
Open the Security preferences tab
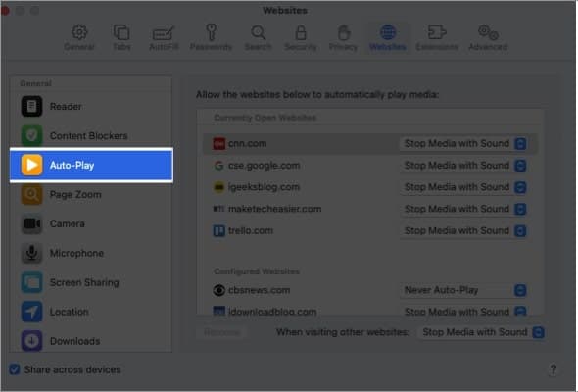pos(301,37)
